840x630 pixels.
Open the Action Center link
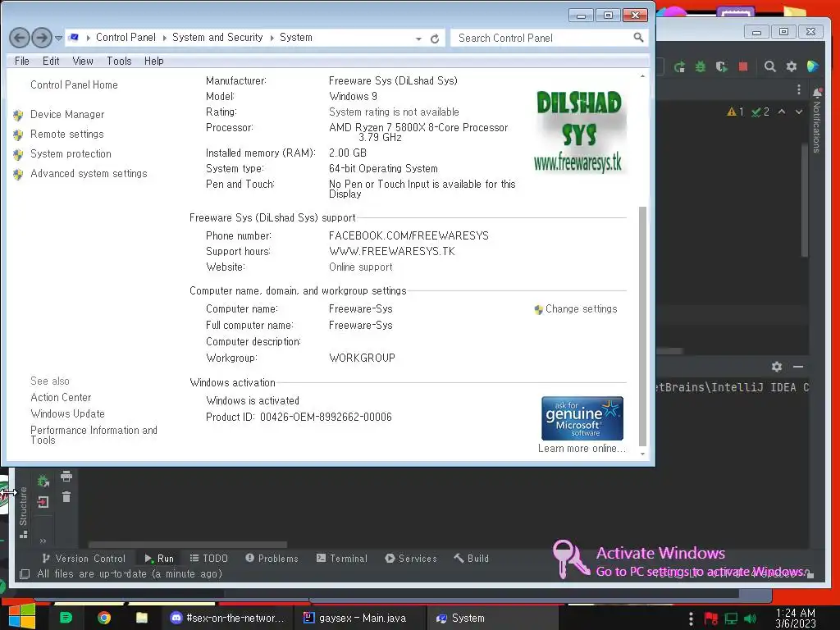click(61, 398)
